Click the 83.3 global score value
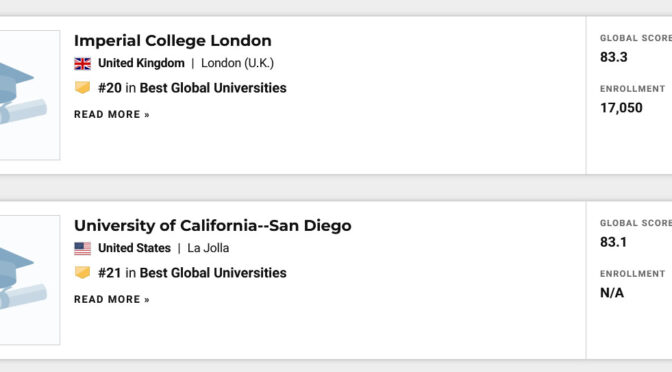Screen dimensions: 672x372 [x=614, y=57]
